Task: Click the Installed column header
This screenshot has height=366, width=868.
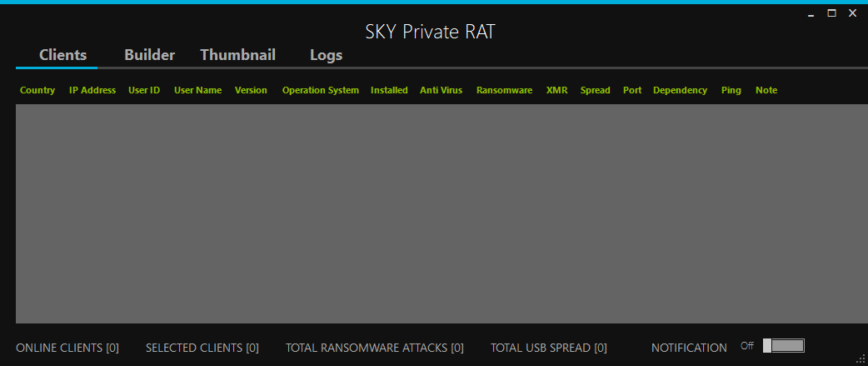Action: click(x=389, y=90)
